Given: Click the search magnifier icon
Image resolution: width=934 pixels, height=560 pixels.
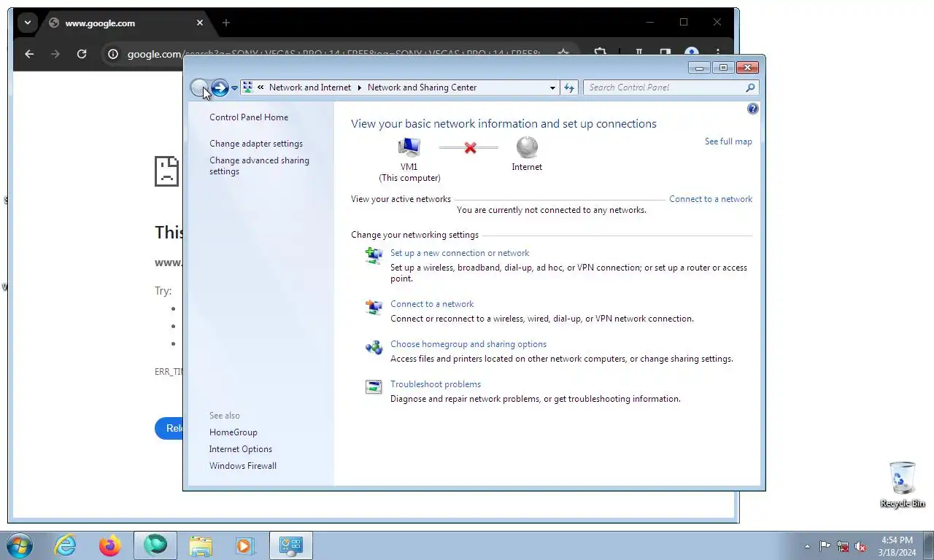Looking at the screenshot, I should [x=750, y=87].
